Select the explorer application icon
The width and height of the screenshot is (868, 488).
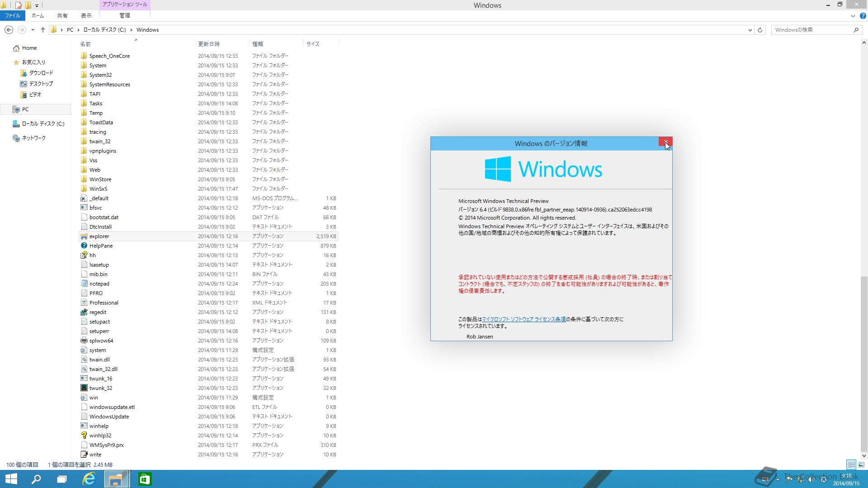click(x=84, y=236)
